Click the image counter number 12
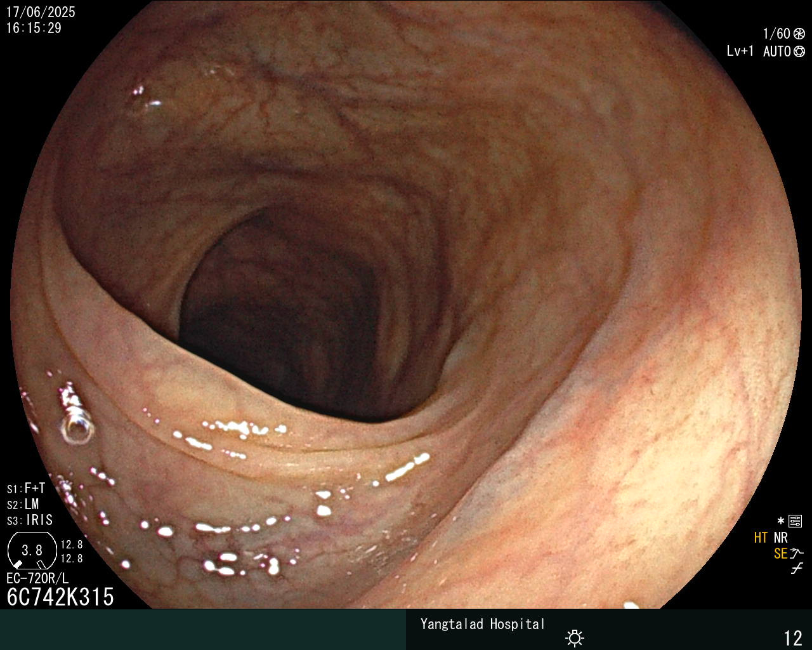Image resolution: width=812 pixels, height=650 pixels. [793, 638]
